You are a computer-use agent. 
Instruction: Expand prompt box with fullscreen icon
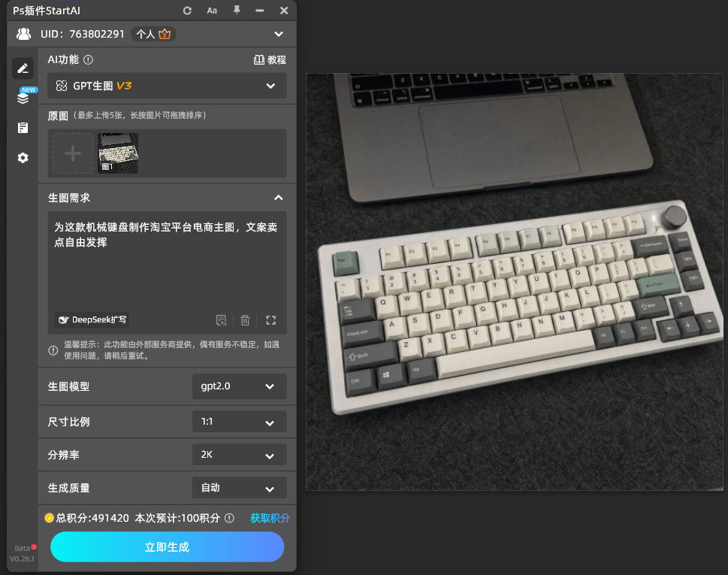(x=271, y=320)
